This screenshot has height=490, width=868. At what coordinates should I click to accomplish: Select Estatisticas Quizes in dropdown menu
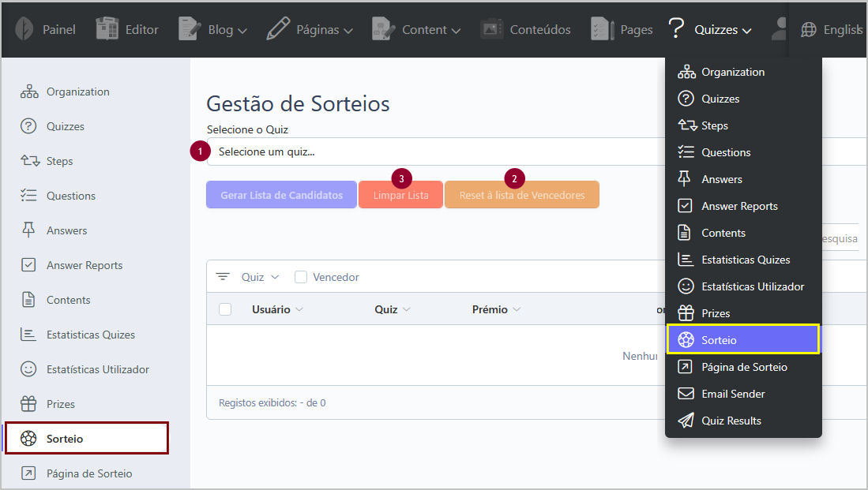click(x=743, y=260)
